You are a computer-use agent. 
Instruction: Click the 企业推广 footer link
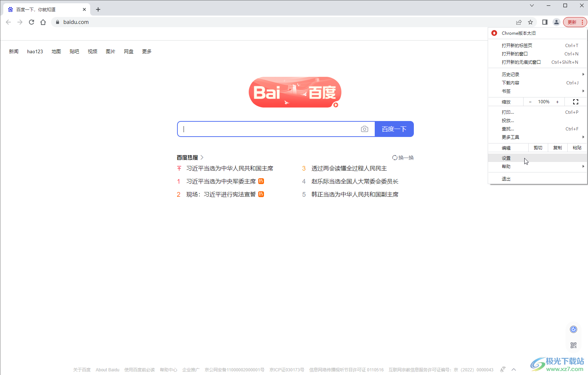click(x=191, y=370)
